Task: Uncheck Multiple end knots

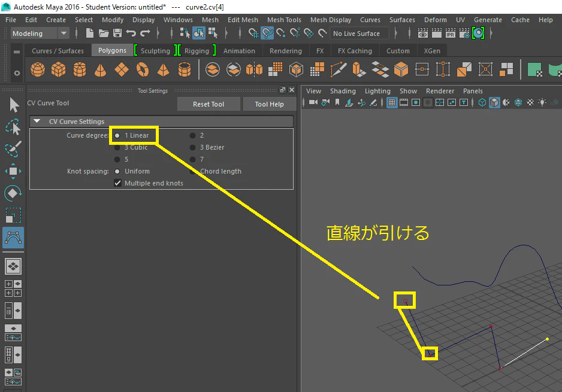Action: coord(117,183)
